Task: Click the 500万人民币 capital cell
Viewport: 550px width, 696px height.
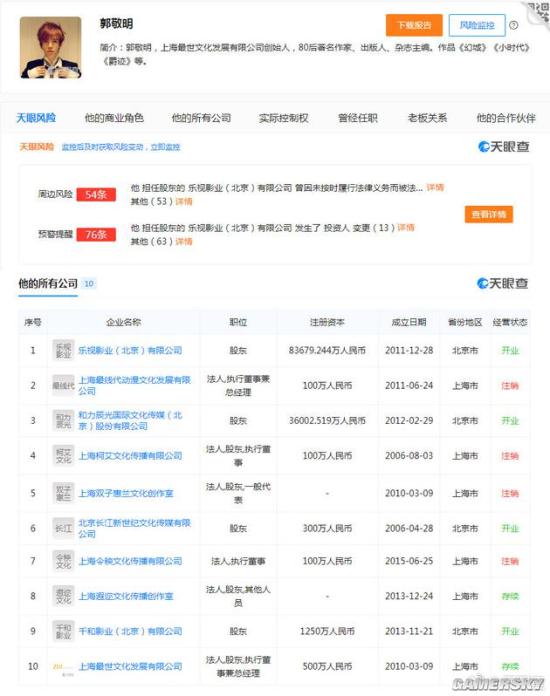Action: [327, 667]
